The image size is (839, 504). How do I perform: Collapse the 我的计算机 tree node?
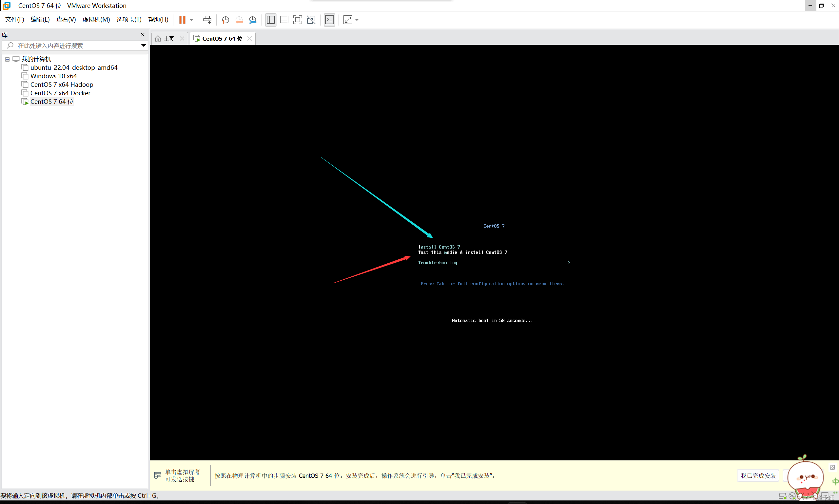point(7,59)
